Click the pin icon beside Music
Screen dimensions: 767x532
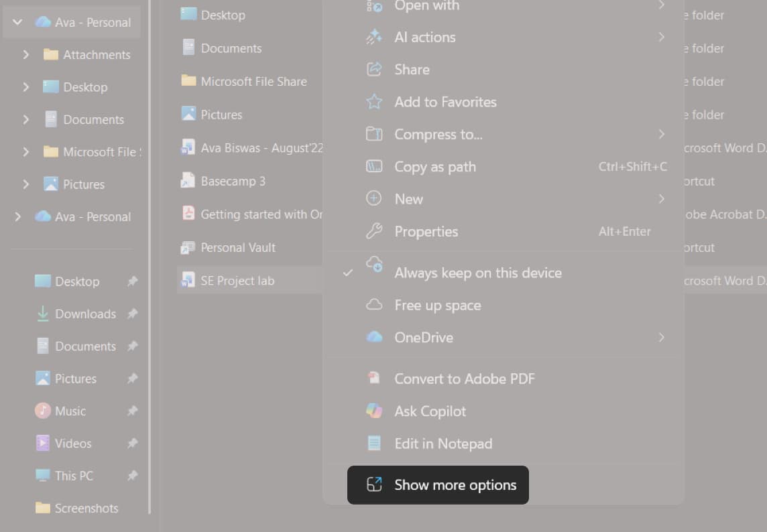(x=133, y=411)
